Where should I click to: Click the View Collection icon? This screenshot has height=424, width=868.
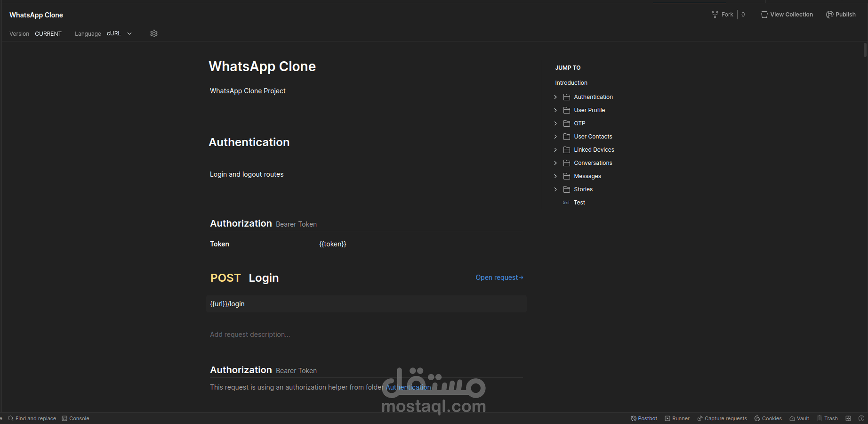point(764,15)
